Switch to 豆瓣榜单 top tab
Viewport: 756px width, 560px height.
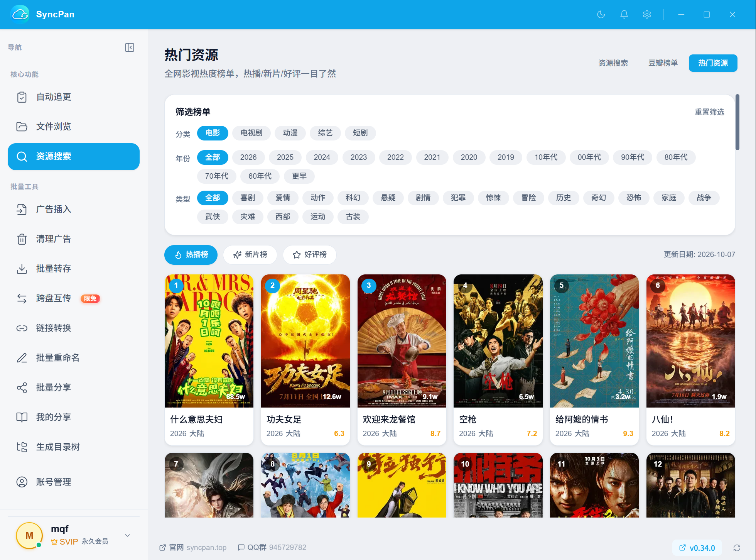(x=663, y=63)
